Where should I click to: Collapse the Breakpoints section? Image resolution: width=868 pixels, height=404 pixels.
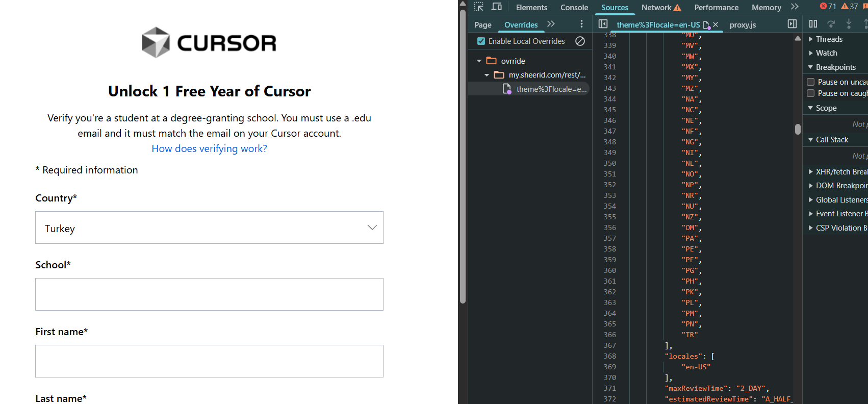pos(810,67)
